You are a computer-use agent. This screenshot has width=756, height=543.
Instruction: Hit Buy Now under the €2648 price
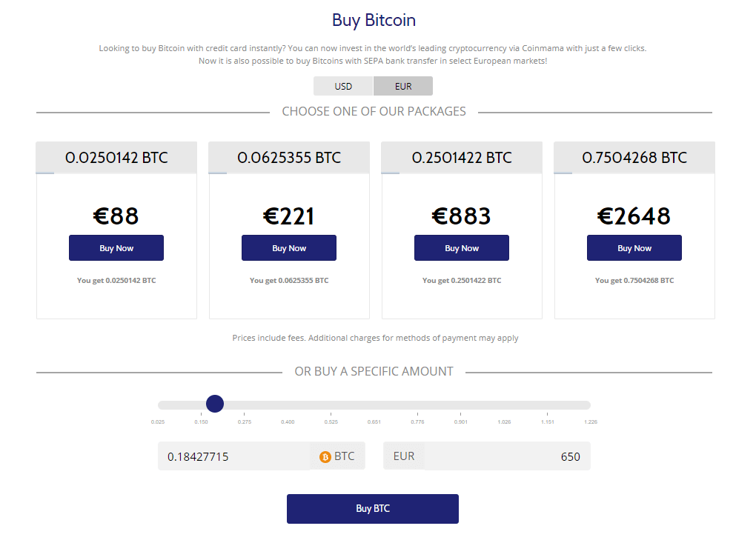coord(634,248)
